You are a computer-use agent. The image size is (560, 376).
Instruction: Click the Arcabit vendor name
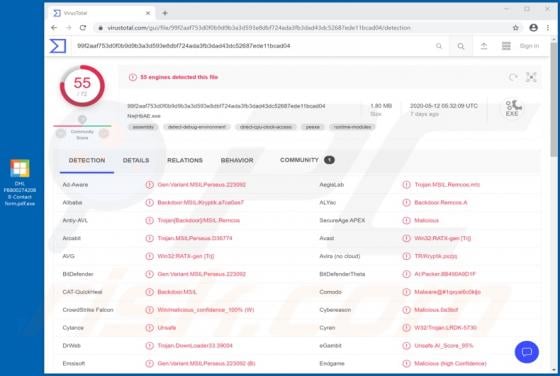71,238
